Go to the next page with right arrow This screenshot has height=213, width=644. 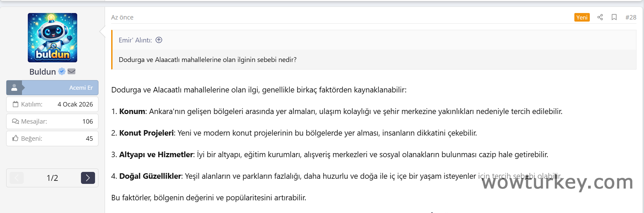click(x=88, y=178)
